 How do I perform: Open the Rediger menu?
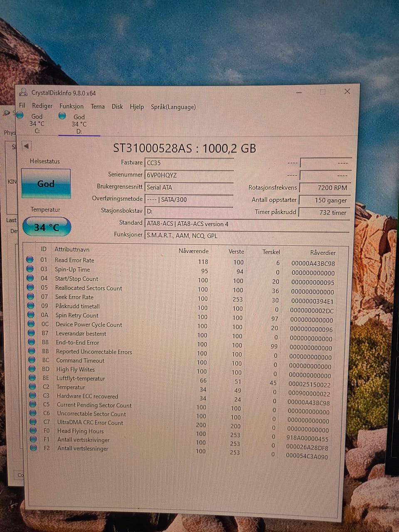(42, 106)
